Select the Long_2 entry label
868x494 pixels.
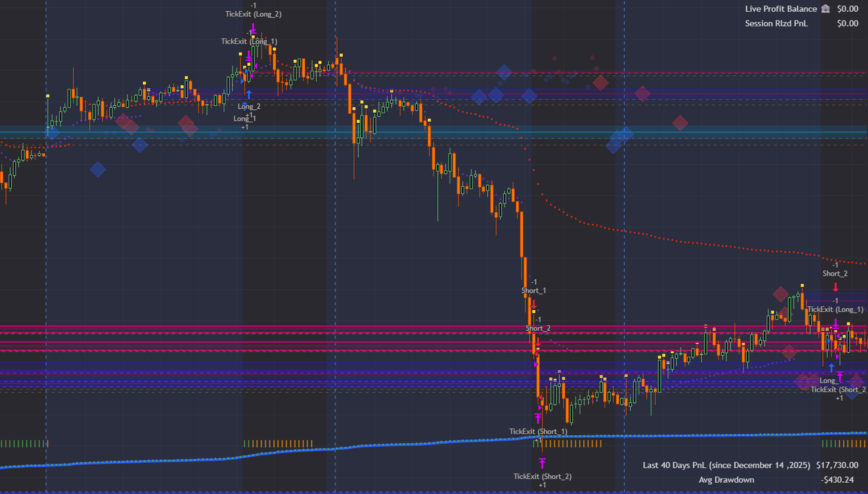[x=249, y=106]
